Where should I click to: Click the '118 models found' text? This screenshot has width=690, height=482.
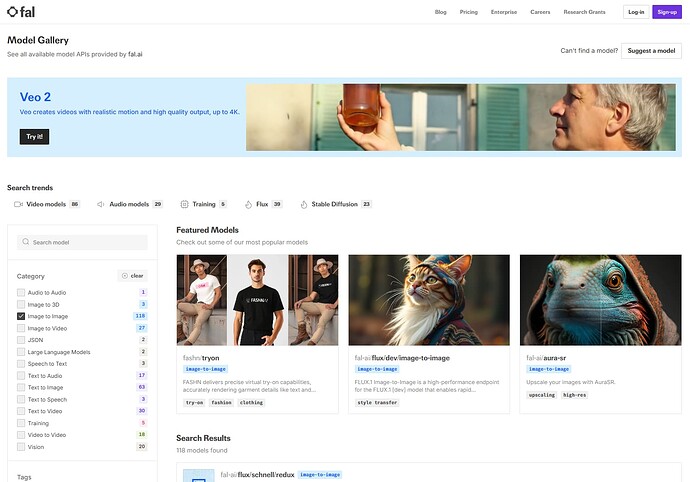tap(202, 450)
